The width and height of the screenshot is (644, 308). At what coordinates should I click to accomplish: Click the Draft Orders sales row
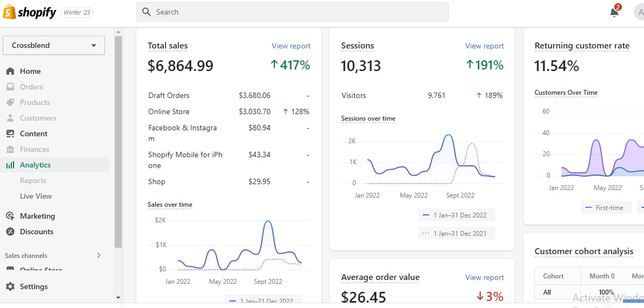[x=228, y=95]
